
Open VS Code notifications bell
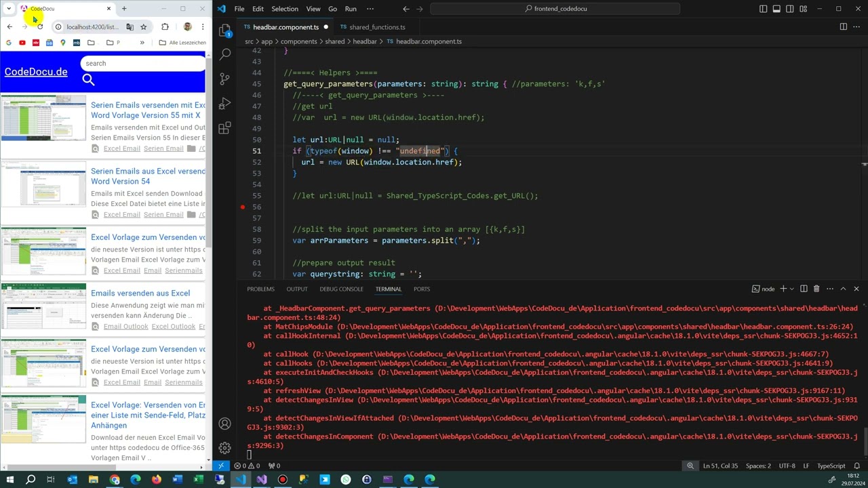(x=857, y=466)
